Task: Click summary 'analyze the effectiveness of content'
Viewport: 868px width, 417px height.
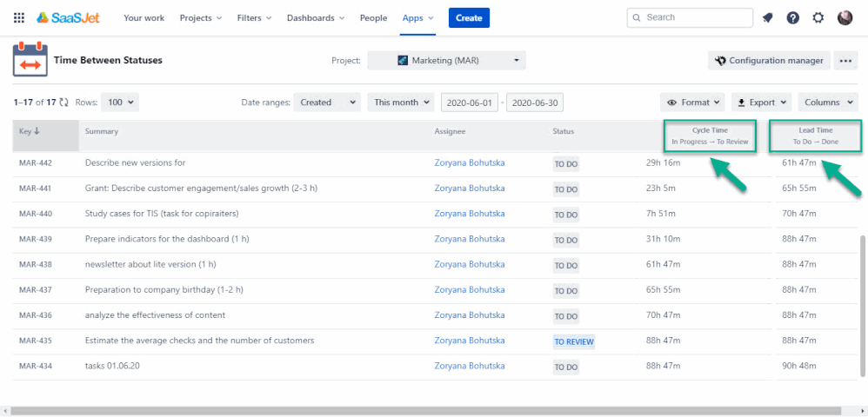Action: (x=155, y=314)
